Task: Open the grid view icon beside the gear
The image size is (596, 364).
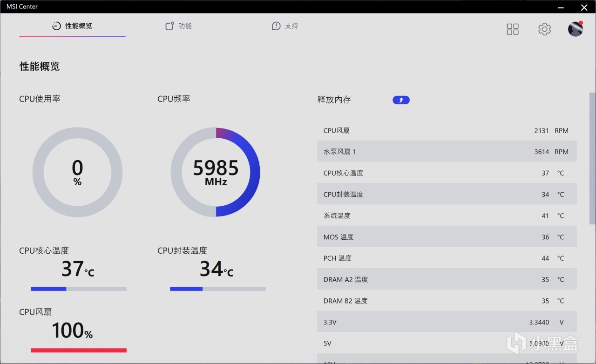Action: coord(513,29)
